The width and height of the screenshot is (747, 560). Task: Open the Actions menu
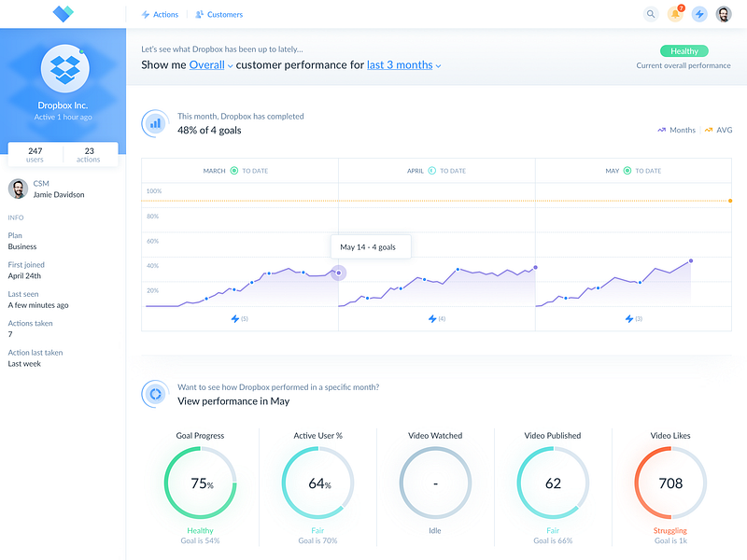pos(160,15)
